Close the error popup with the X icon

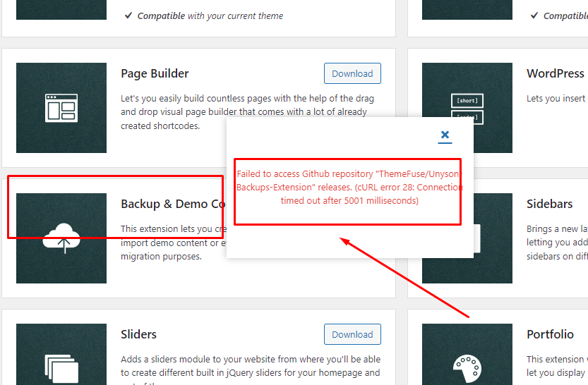[445, 135]
